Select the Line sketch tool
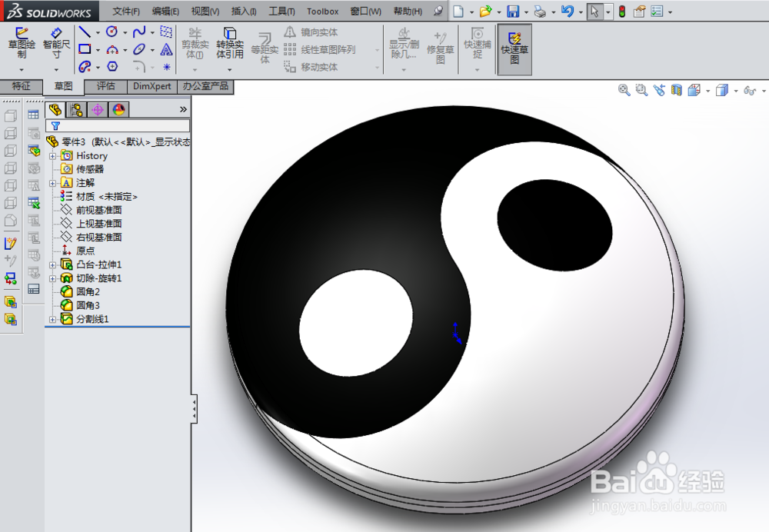 point(85,32)
